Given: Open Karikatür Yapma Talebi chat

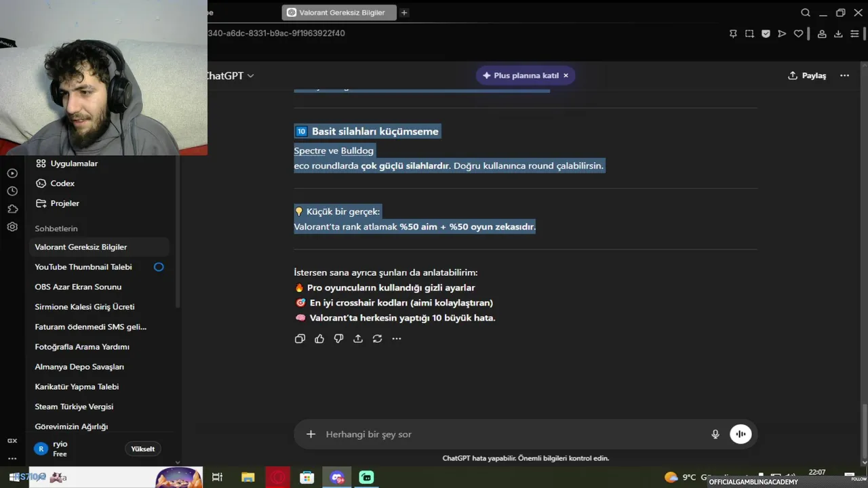Looking at the screenshot, I should 99,387.
